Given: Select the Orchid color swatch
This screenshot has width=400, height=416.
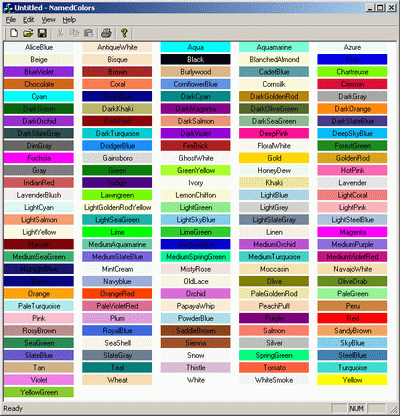Looking at the screenshot, I should click(x=196, y=294).
